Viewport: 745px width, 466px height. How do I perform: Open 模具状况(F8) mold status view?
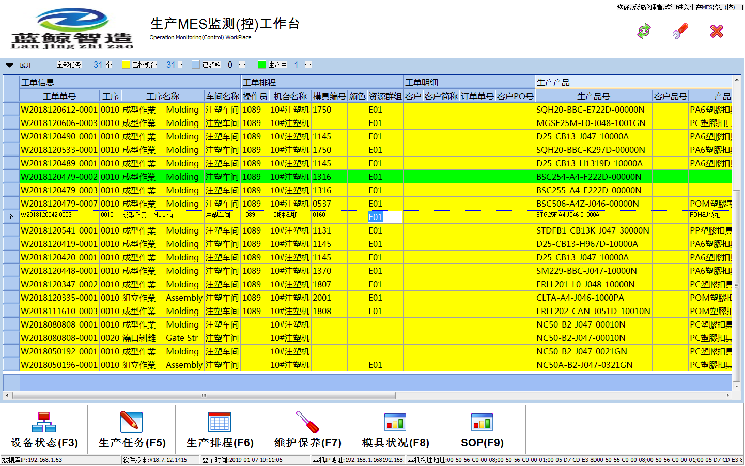(395, 430)
